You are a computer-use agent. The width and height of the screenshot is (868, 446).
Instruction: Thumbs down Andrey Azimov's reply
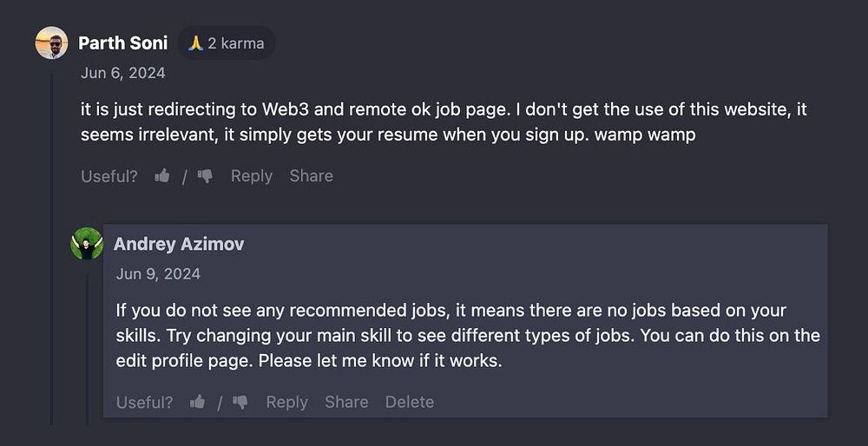pyautogui.click(x=240, y=402)
